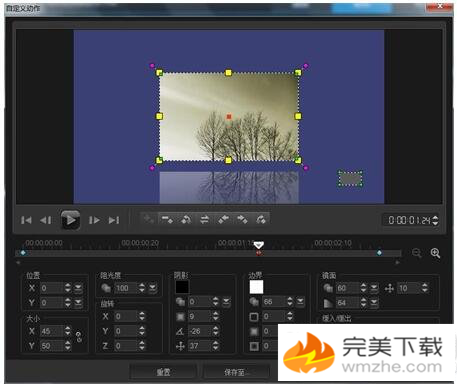Toggle the size aspect ratio lock chain

pos(79,337)
